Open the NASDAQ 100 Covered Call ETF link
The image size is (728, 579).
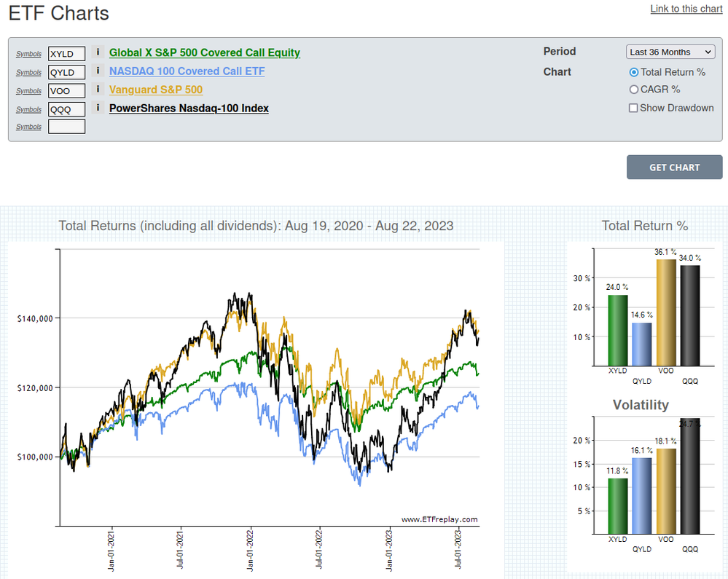pyautogui.click(x=187, y=71)
